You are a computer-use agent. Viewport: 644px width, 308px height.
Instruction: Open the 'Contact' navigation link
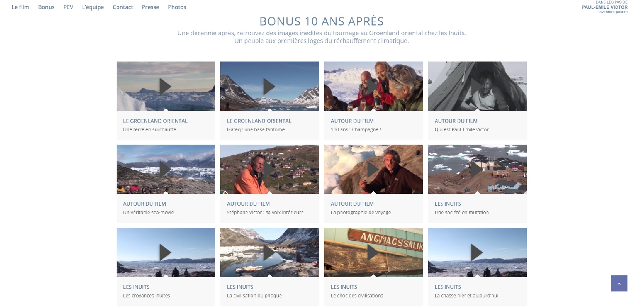[123, 7]
